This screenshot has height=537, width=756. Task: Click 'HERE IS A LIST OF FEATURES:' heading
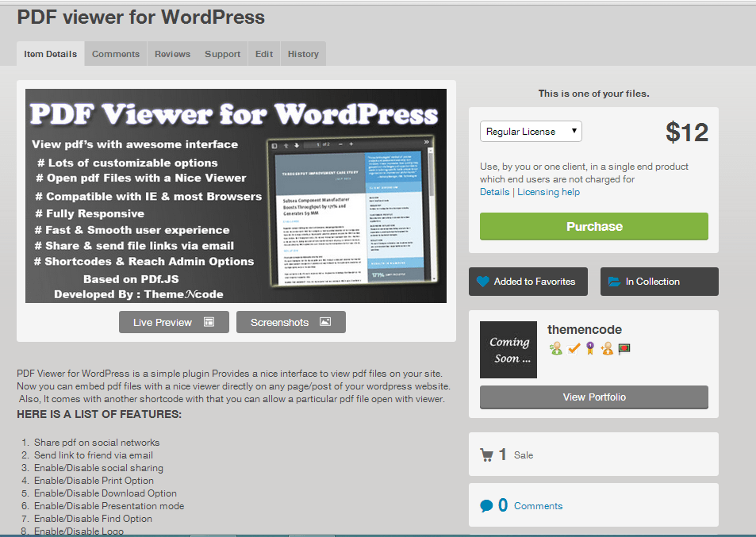(99, 414)
